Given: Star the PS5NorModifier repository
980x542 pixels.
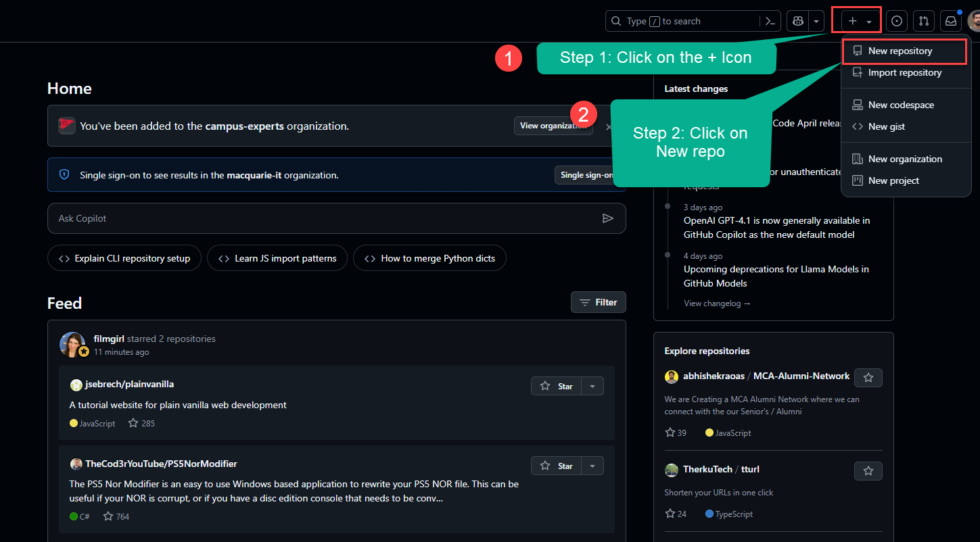Looking at the screenshot, I should [557, 466].
